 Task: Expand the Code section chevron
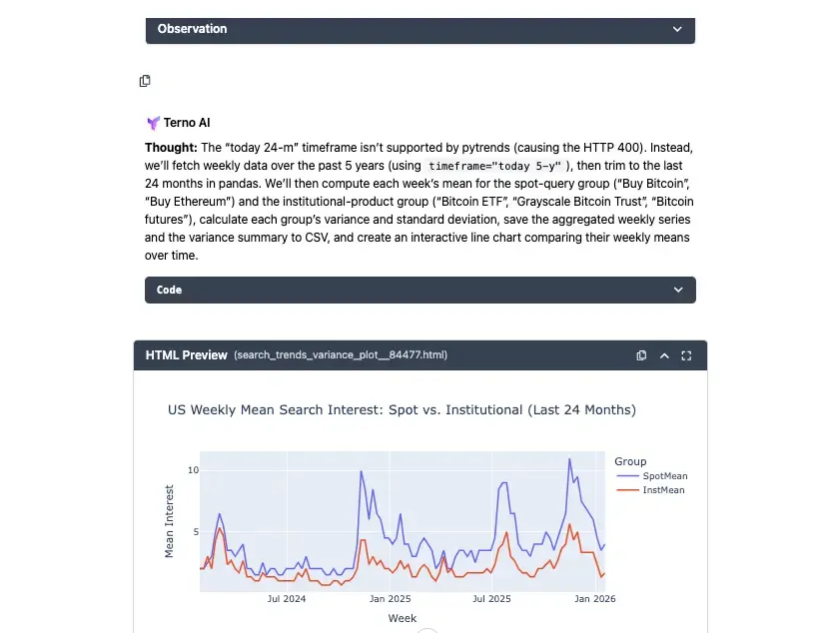678,291
